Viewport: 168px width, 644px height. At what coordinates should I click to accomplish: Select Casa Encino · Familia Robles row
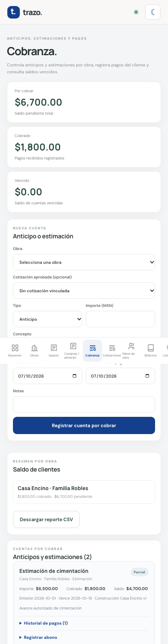(84, 492)
